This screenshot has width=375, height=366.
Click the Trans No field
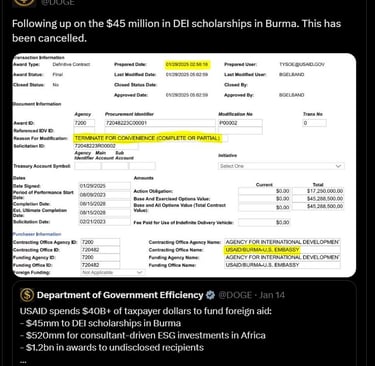[314, 123]
